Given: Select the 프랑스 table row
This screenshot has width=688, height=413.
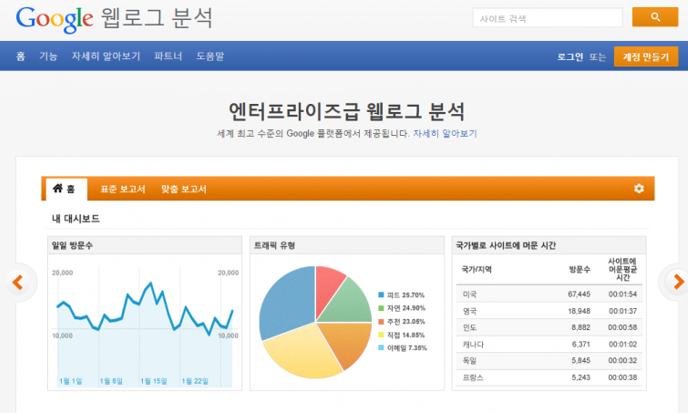Looking at the screenshot, I should pyautogui.click(x=549, y=377).
